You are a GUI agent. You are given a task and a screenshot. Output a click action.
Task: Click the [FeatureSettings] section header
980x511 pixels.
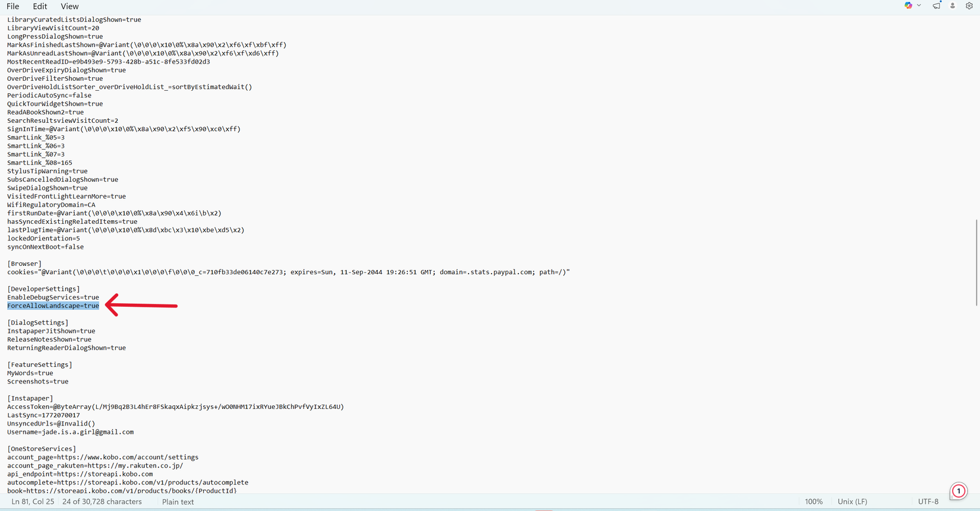pos(40,365)
